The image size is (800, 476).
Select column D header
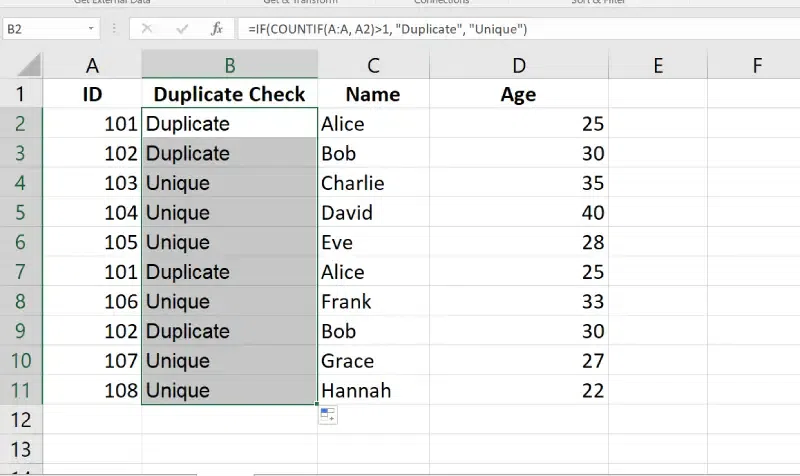coord(518,66)
